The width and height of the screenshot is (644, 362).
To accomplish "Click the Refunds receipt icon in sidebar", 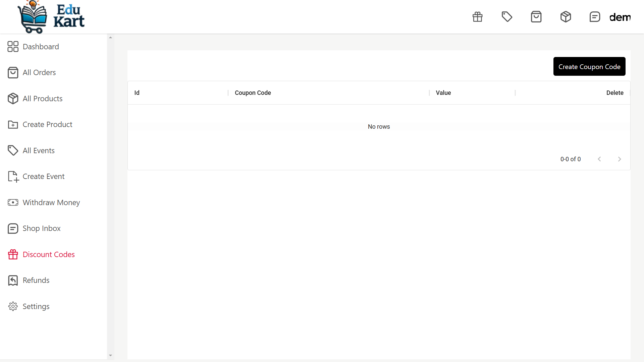I will tap(13, 280).
